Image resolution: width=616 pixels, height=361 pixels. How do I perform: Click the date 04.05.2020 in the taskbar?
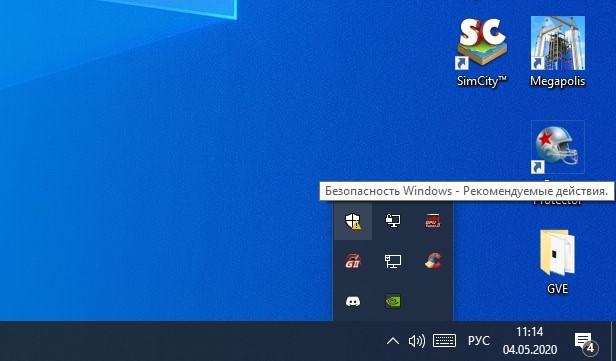click(530, 349)
